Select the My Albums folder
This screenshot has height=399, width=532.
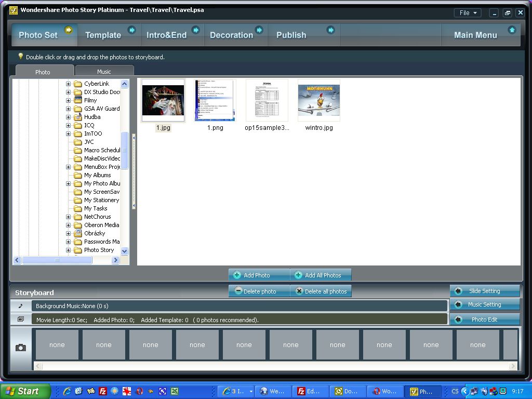click(x=97, y=175)
